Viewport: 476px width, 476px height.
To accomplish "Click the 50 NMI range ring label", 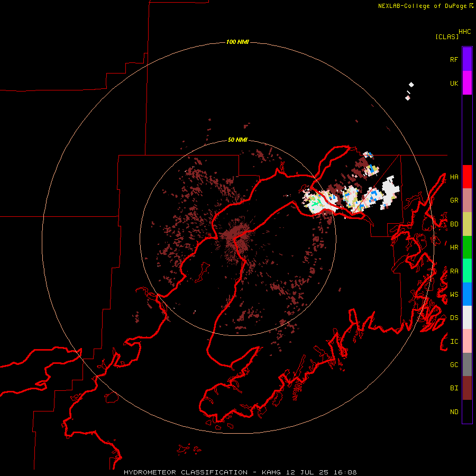I will 237,140.
